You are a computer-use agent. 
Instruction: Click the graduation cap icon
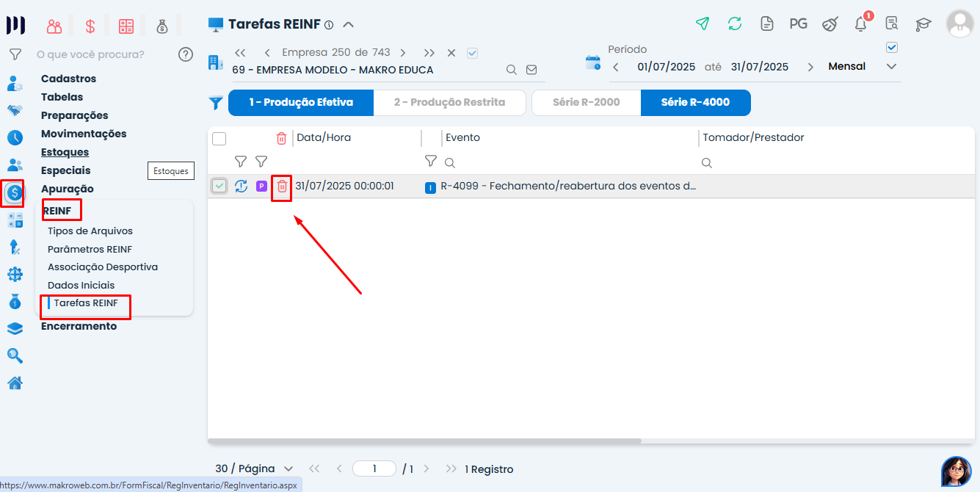coord(923,24)
